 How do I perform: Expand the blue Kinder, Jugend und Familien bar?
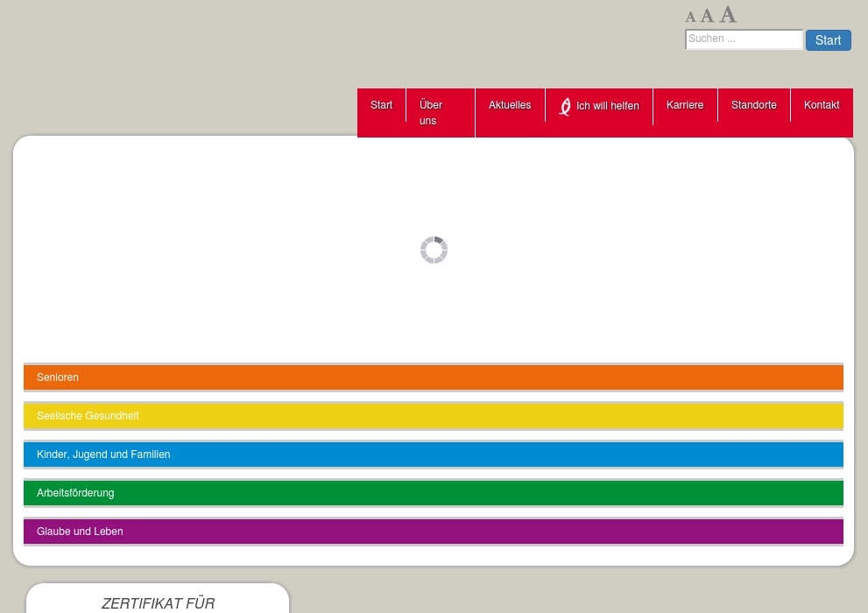tap(433, 454)
